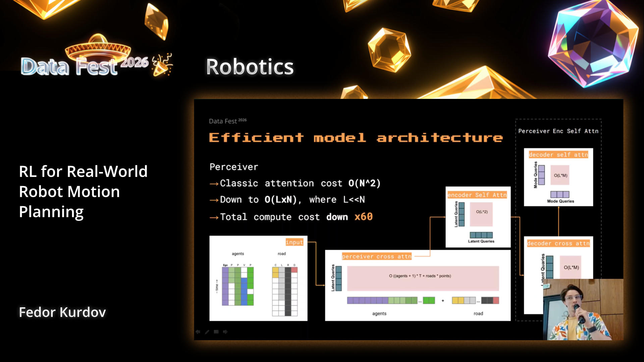Open the slide menu icon
Image resolution: width=644 pixels, height=362 pixels.
pyautogui.click(x=216, y=332)
